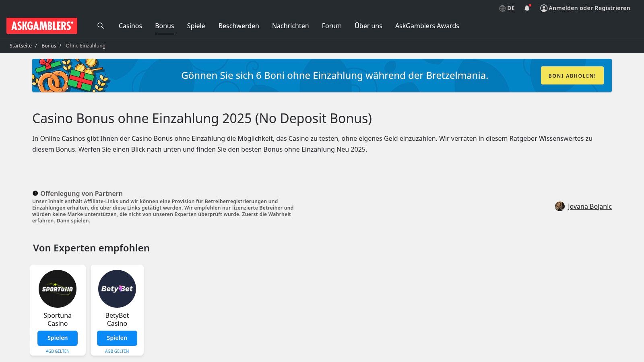The height and width of the screenshot is (362, 644).
Task: Navigate to Beschwerden
Action: [238, 26]
